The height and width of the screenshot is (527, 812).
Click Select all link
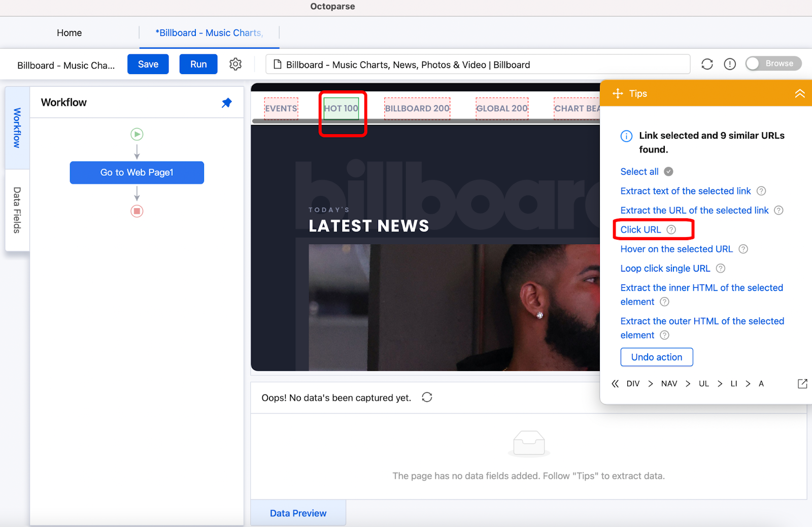(x=639, y=172)
